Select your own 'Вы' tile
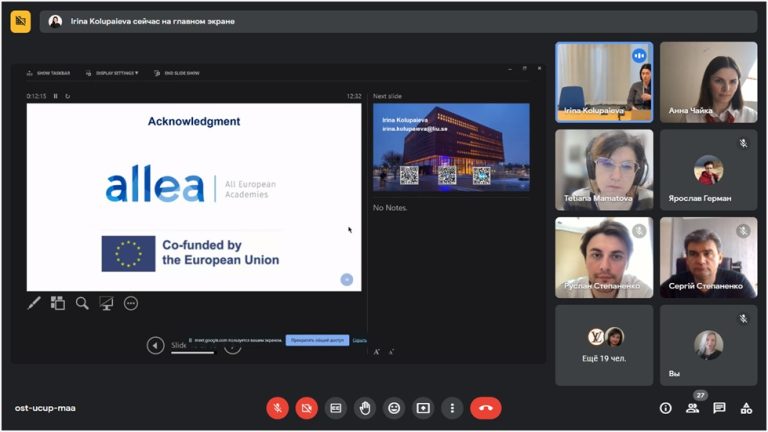Screen dimensions: 768x432 (708, 345)
